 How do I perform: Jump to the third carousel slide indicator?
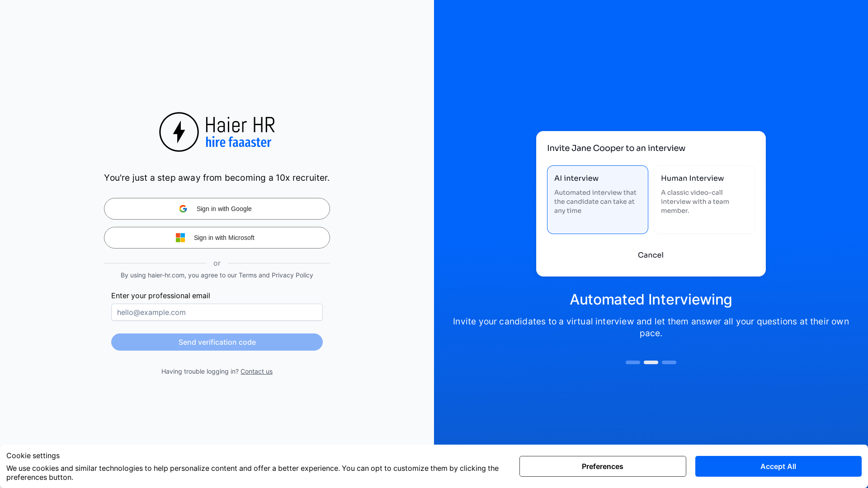pyautogui.click(x=669, y=362)
